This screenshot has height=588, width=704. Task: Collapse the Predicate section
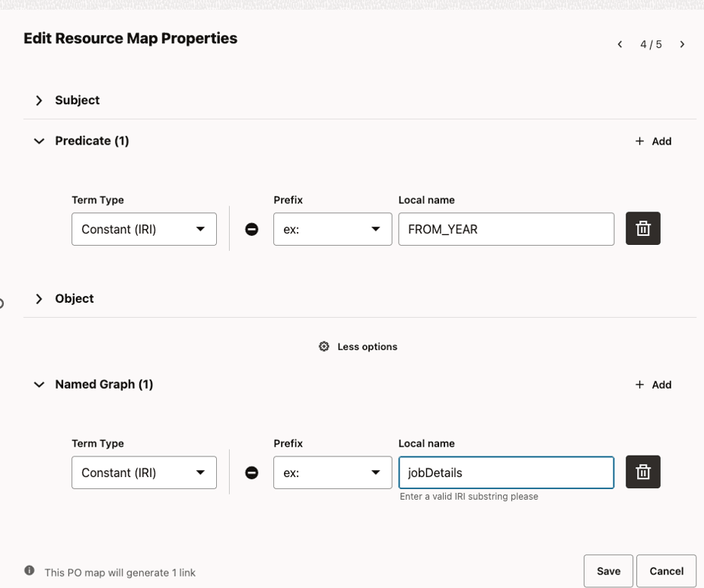[39, 141]
